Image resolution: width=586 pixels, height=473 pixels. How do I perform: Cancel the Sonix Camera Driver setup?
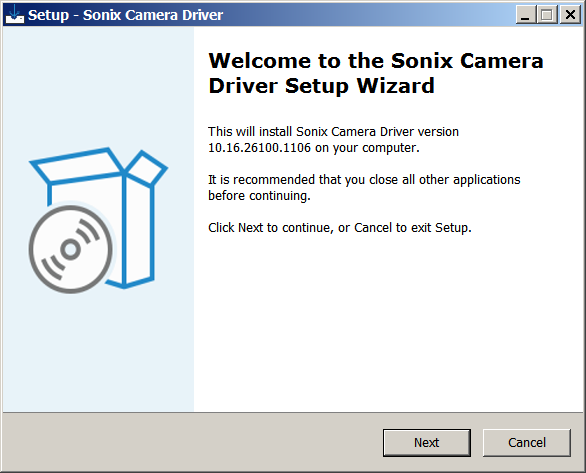pyautogui.click(x=527, y=442)
